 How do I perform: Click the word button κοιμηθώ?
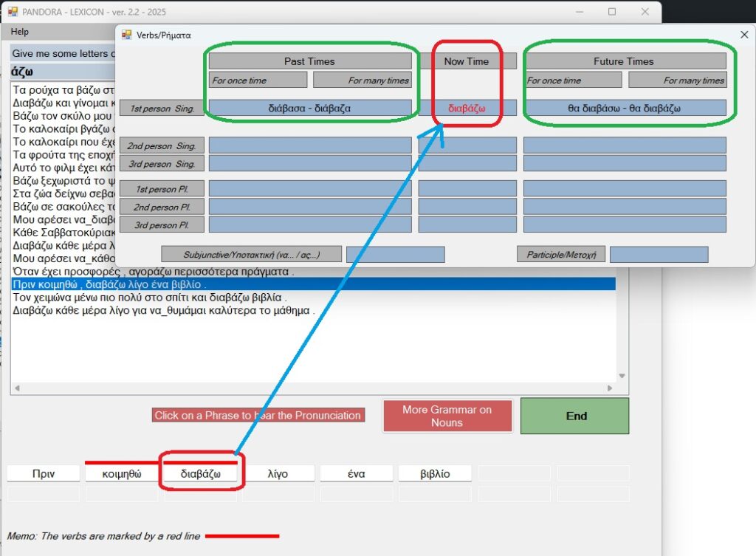tap(123, 474)
